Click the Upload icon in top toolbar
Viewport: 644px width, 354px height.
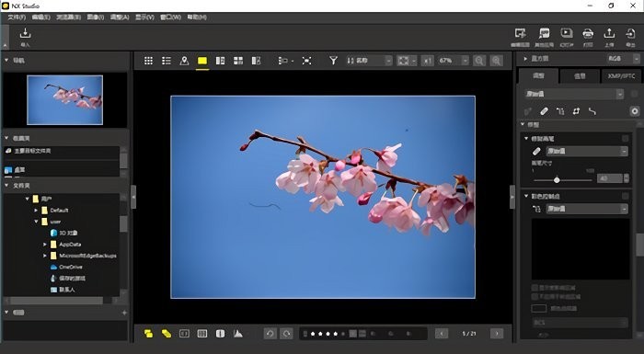(609, 33)
